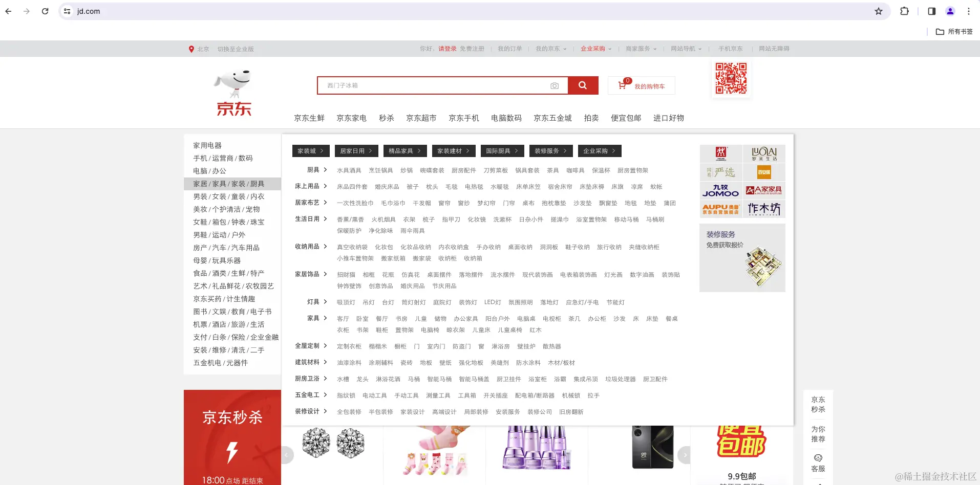
Task: Open the 作木坊 brand logo
Action: [764, 209]
